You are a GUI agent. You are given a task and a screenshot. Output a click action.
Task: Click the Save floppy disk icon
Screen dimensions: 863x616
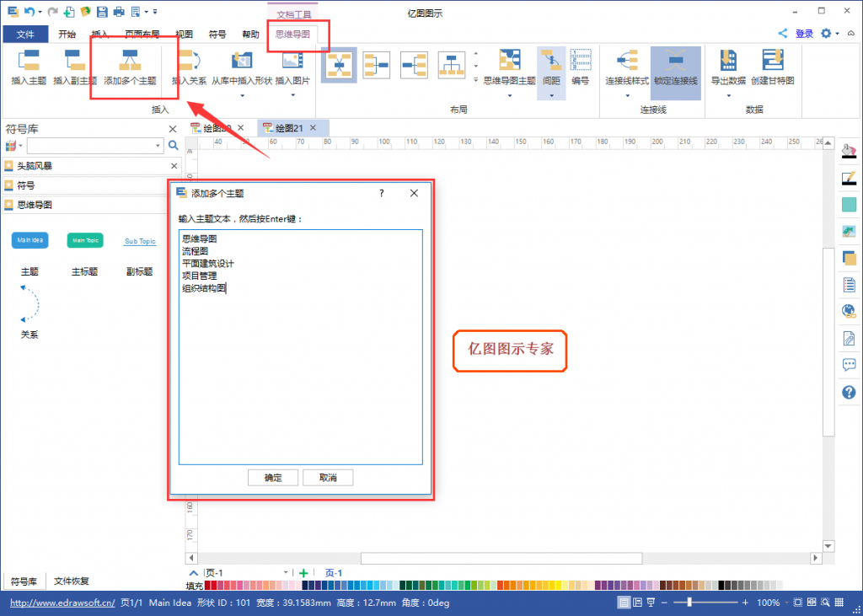102,12
